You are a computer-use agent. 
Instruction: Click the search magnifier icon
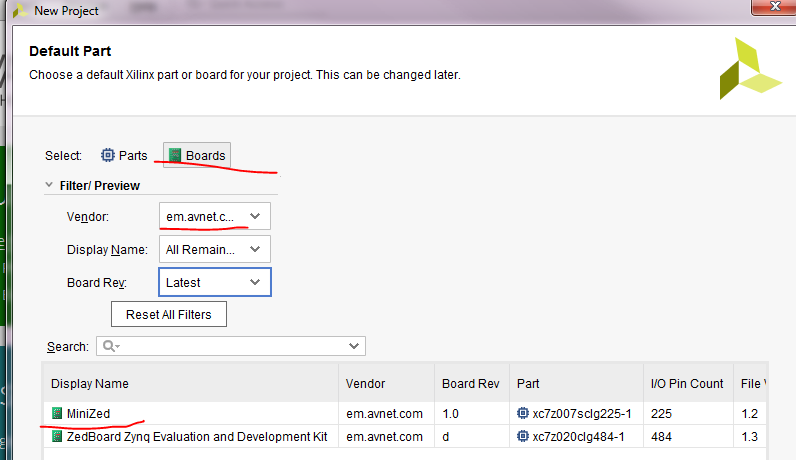pyautogui.click(x=110, y=346)
